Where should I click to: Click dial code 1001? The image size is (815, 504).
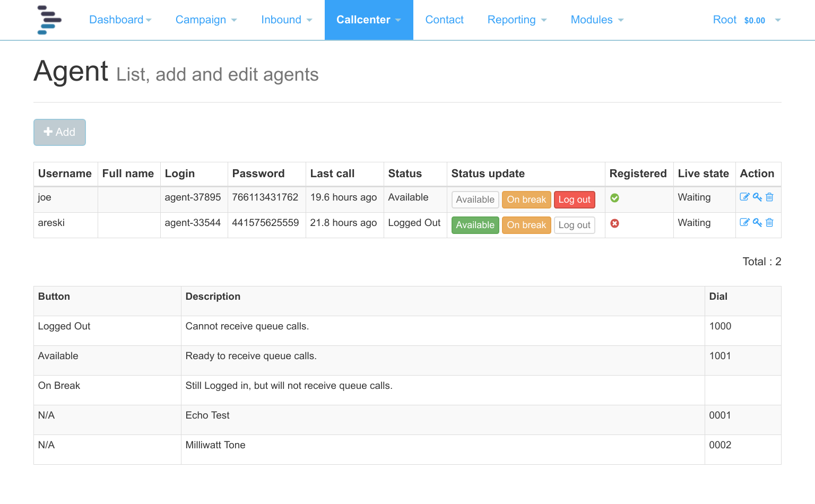[x=720, y=356]
